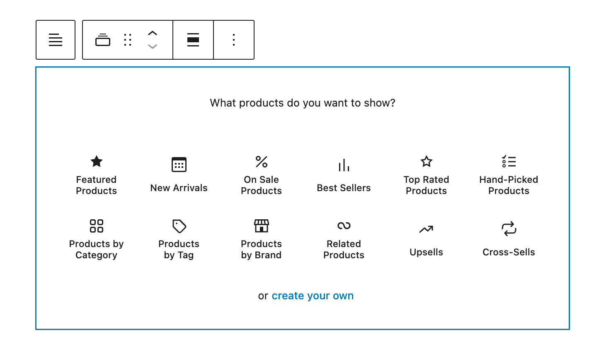Move the block down

tap(153, 46)
